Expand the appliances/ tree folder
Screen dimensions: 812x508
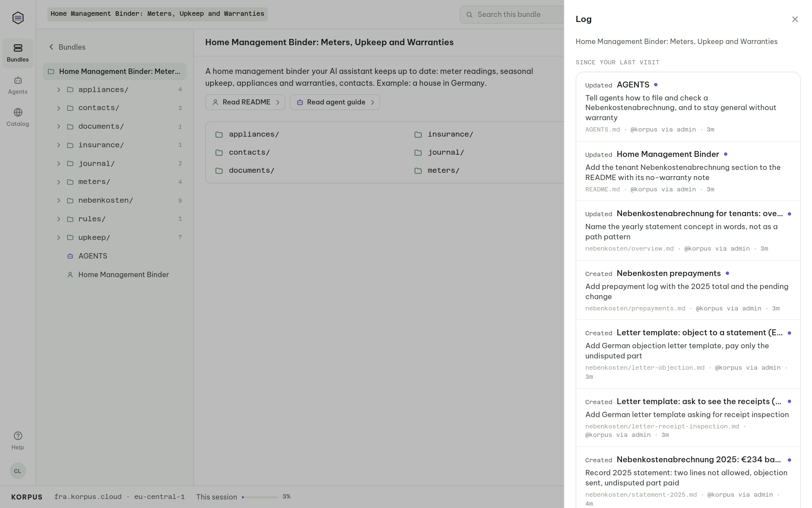coord(59,90)
